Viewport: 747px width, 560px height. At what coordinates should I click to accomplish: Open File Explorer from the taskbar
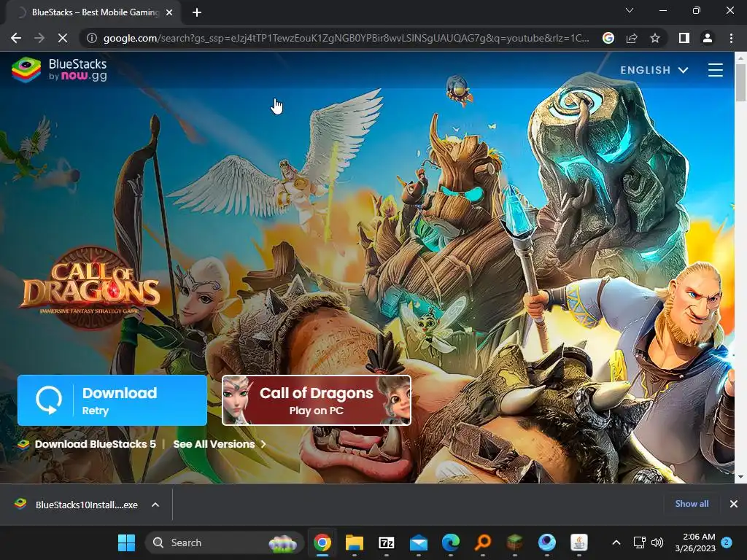pyautogui.click(x=355, y=542)
